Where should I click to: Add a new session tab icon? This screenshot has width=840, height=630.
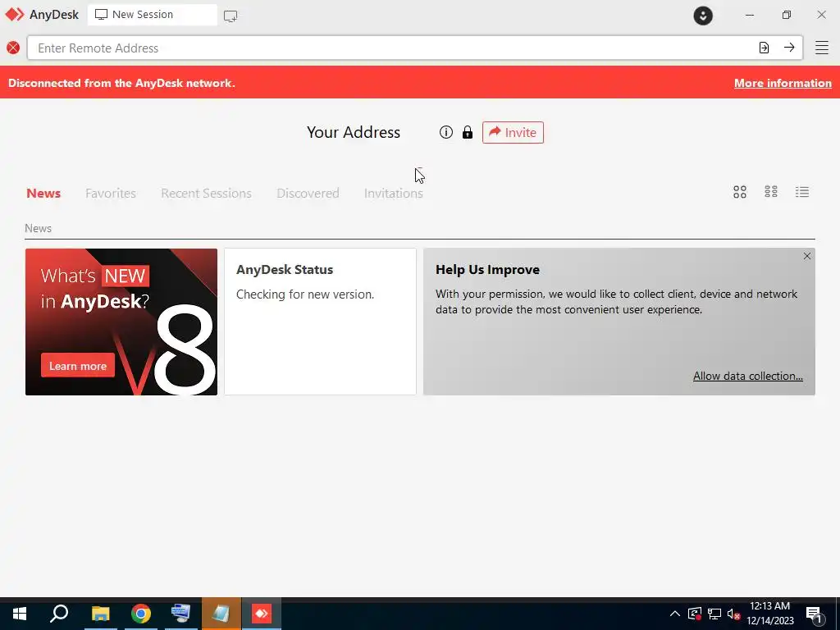[231, 16]
